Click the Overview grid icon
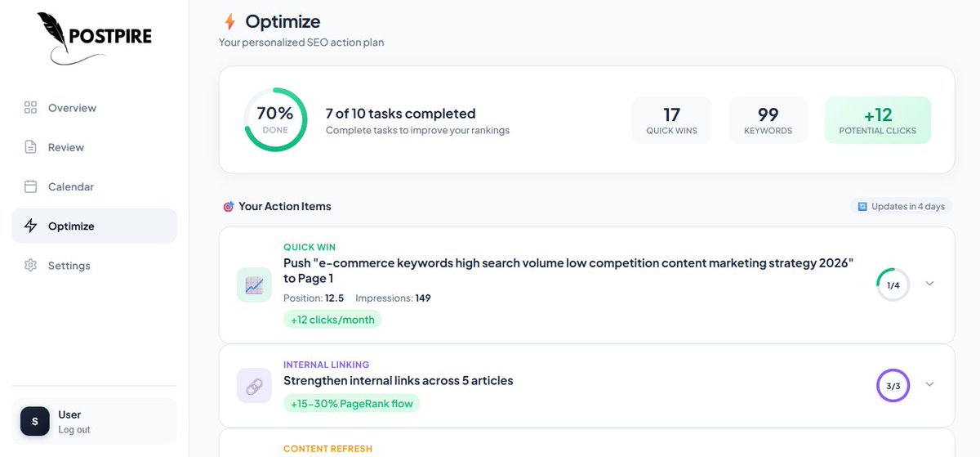 pyautogui.click(x=31, y=108)
